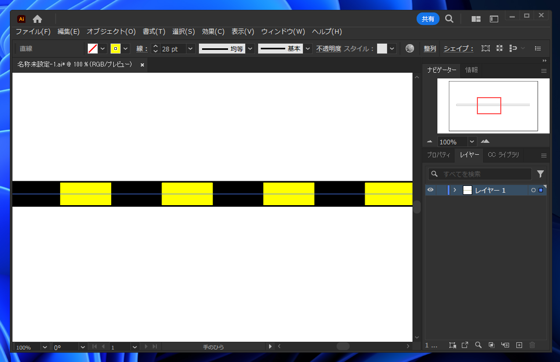Image resolution: width=560 pixels, height=362 pixels.
Task: Open the stroke weight dropdown
Action: (190, 49)
